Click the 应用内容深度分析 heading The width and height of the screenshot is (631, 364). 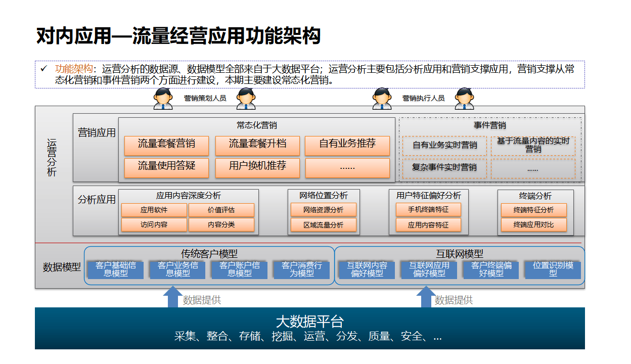tap(189, 196)
